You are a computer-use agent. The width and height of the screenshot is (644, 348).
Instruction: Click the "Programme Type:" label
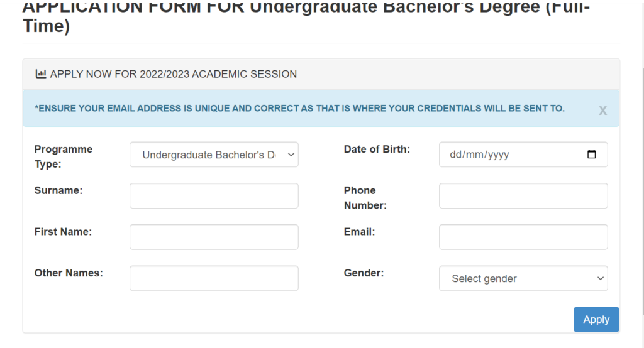pyautogui.click(x=63, y=156)
